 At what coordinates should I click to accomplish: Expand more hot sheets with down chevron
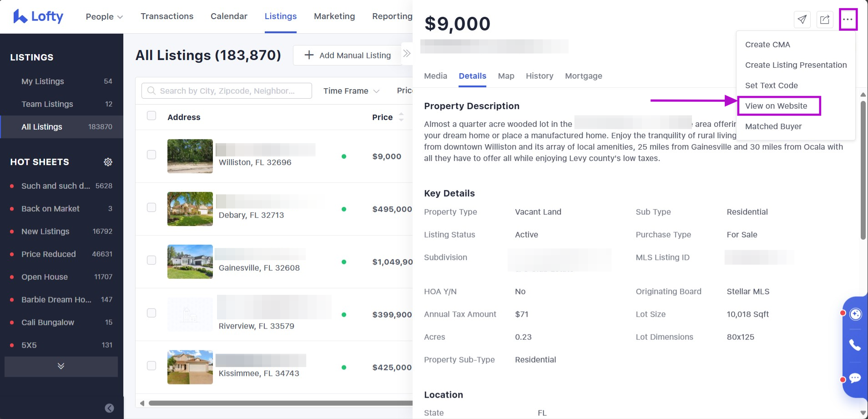tap(61, 366)
